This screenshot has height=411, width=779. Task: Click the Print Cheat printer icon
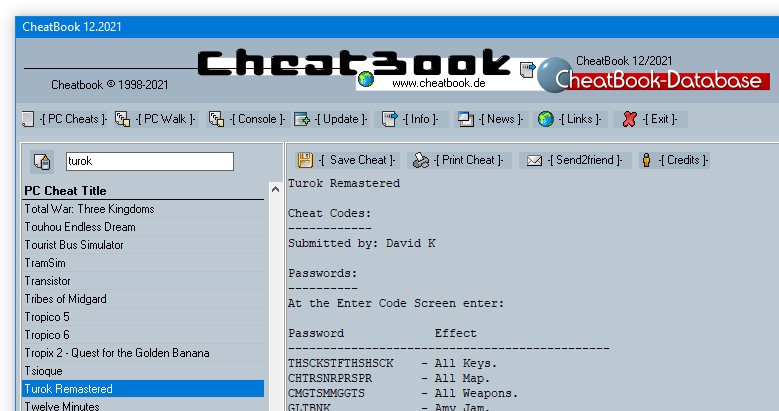coord(421,161)
